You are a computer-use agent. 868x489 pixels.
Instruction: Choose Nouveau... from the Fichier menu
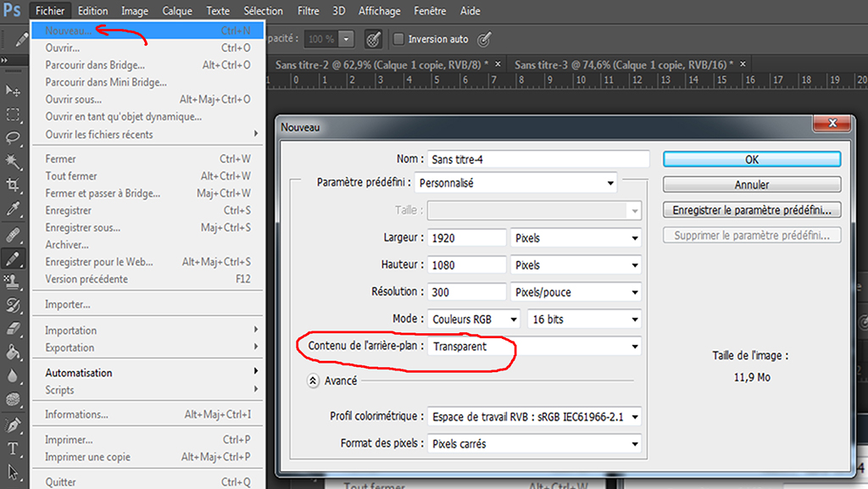(x=147, y=31)
